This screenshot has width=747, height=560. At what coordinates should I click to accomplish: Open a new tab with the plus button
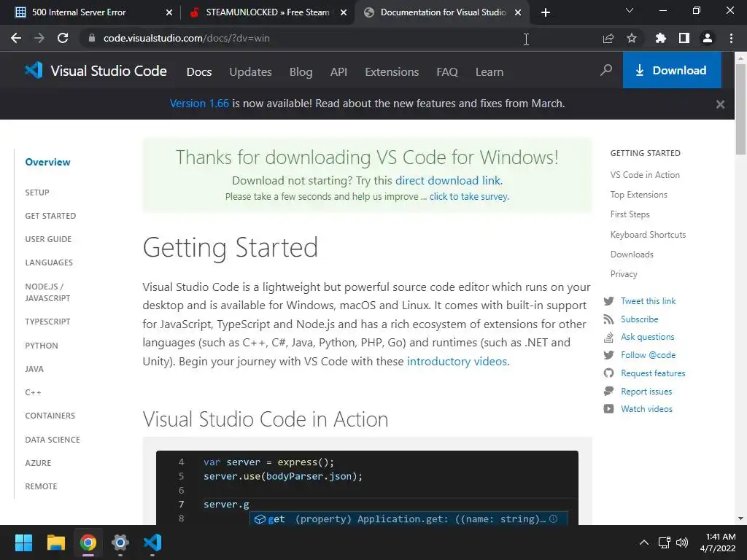(x=546, y=12)
